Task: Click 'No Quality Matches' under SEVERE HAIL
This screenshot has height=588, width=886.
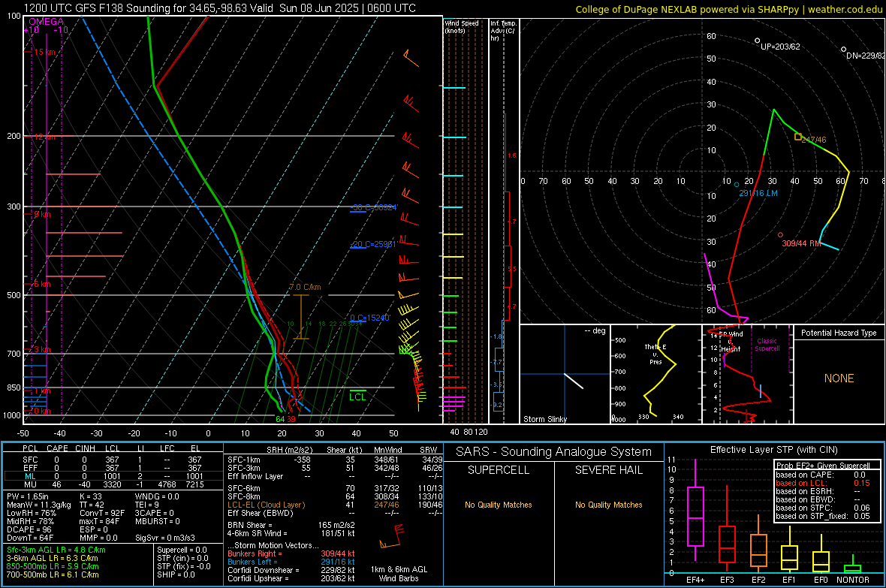Action: [608, 505]
